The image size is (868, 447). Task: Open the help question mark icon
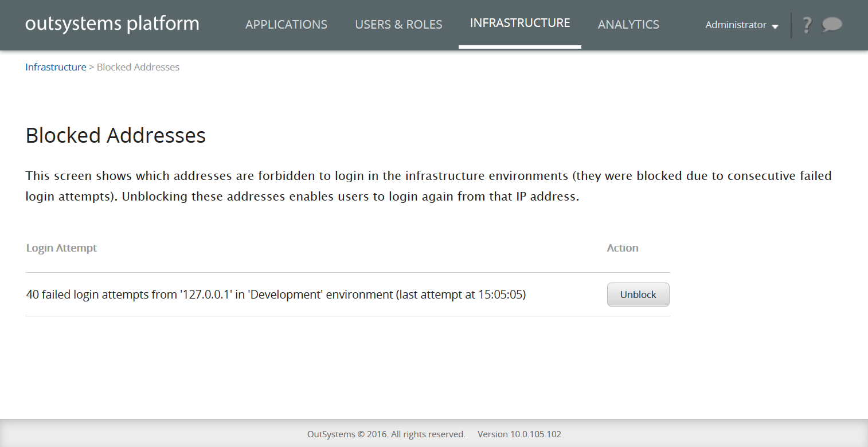coord(807,25)
